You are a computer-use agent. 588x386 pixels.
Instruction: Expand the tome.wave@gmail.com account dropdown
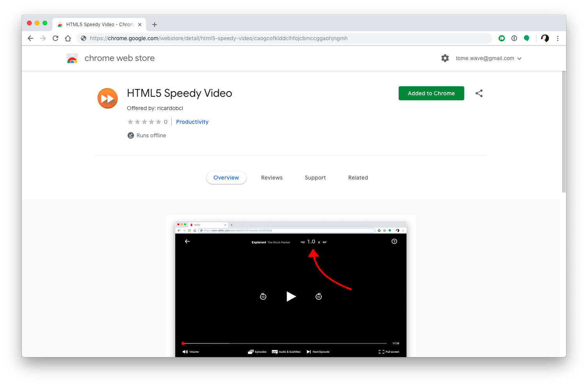(488, 58)
